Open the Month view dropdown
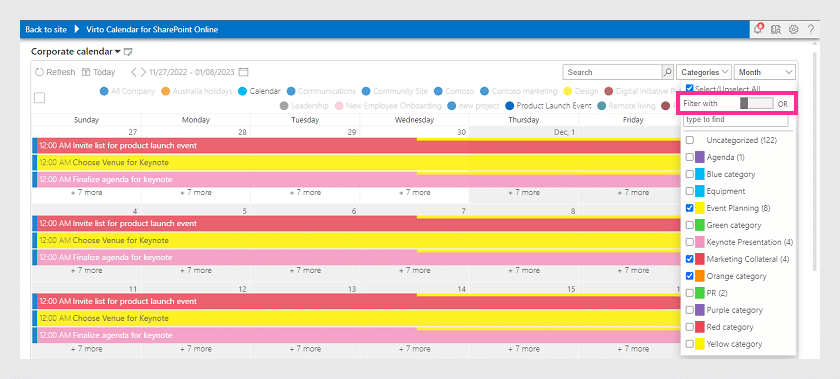This screenshot has width=840, height=379. coord(765,72)
